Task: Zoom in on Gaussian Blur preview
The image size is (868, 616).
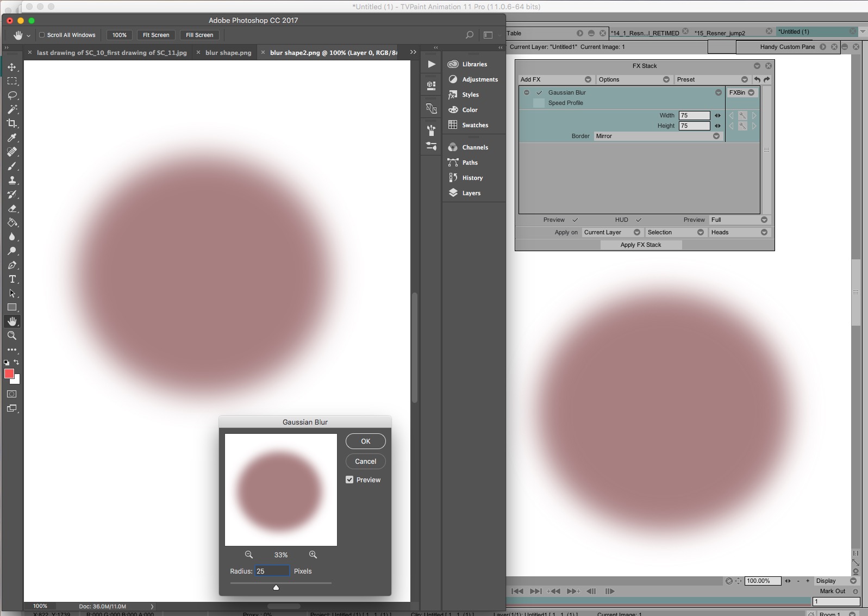Action: tap(313, 555)
